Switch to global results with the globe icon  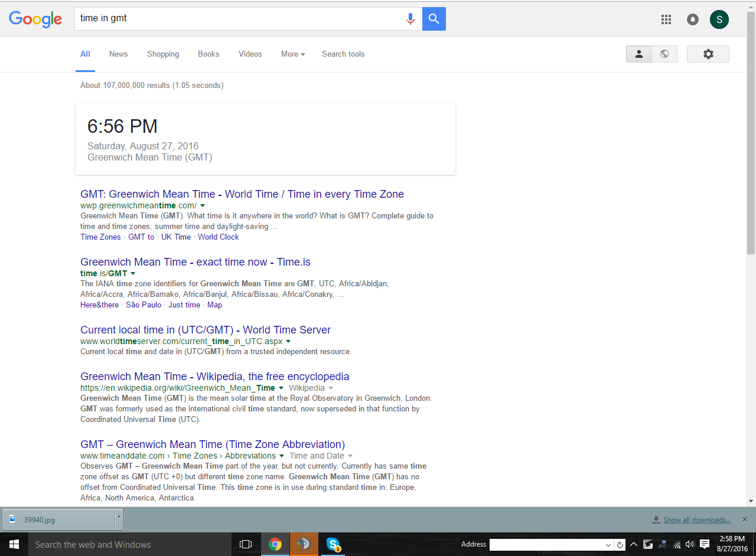(664, 54)
